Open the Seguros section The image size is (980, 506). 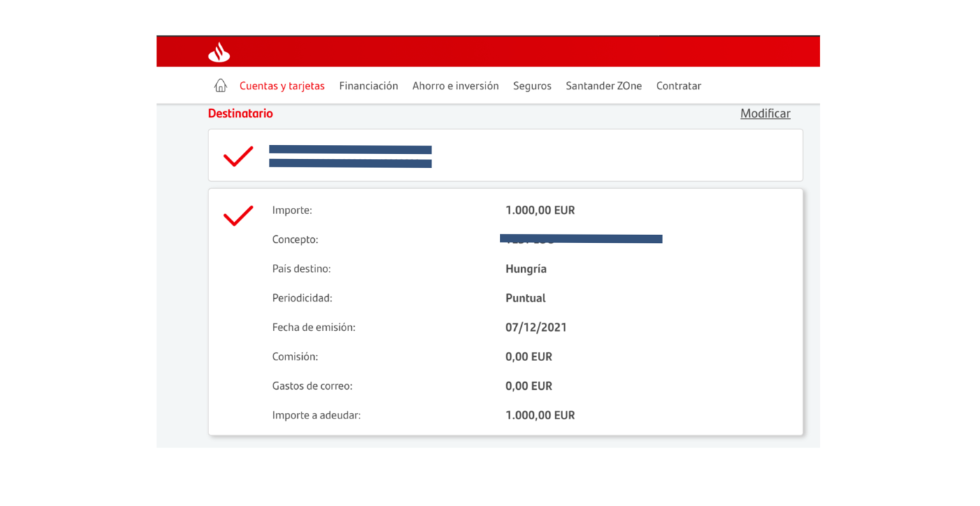532,85
